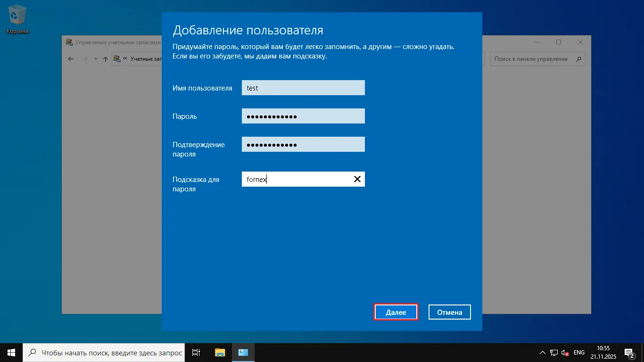The height and width of the screenshot is (362, 644).
Task: Select the User Accounts window taskbar icon
Action: click(x=243, y=352)
